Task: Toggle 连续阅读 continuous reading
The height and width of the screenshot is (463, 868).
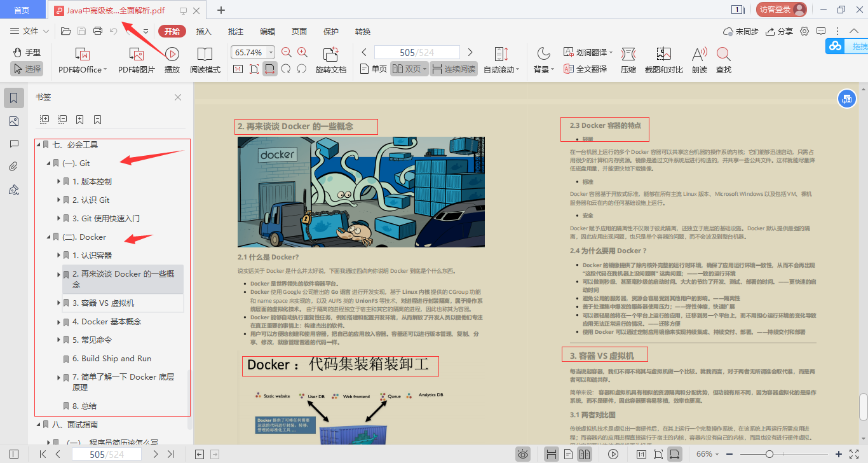Action: click(x=454, y=69)
